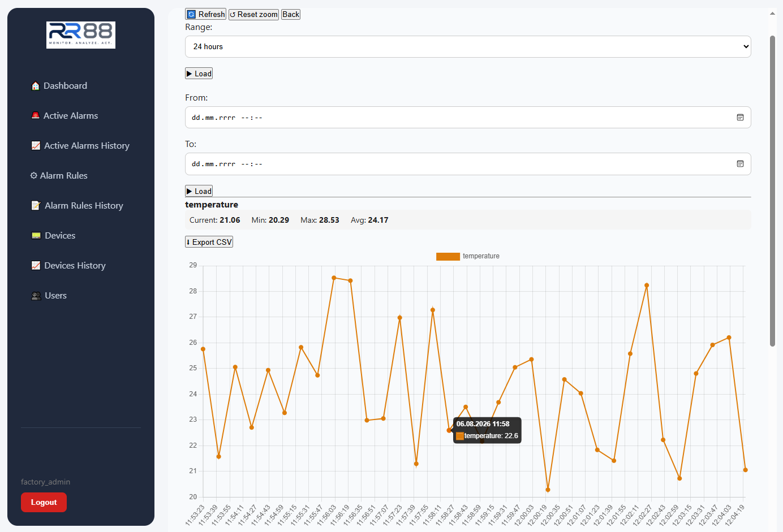Screen dimensions: 783x532
Task: Click the temperature legend label
Action: point(481,256)
